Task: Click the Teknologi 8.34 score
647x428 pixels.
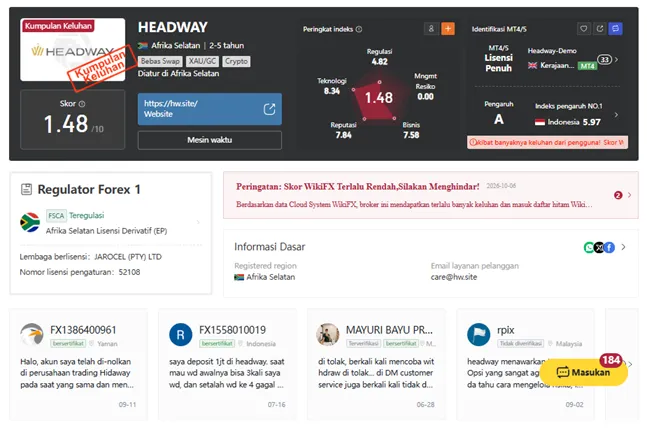Action: pos(332,86)
